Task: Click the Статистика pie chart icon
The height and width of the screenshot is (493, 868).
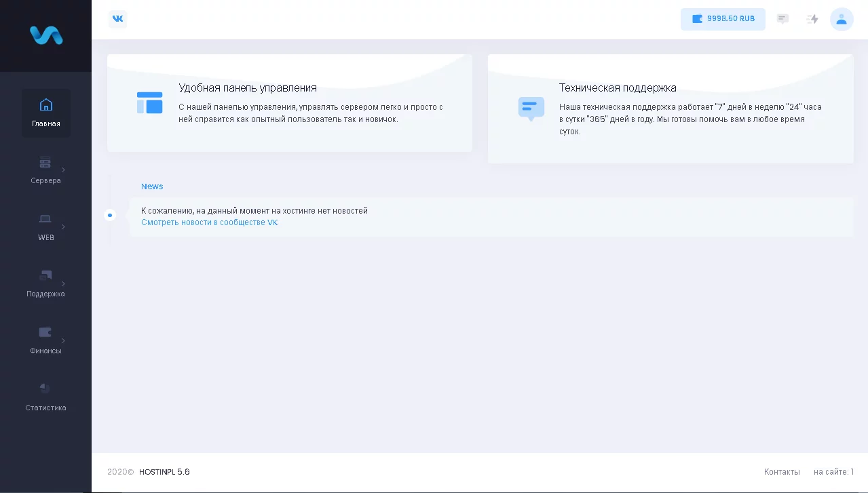Action: click(45, 389)
